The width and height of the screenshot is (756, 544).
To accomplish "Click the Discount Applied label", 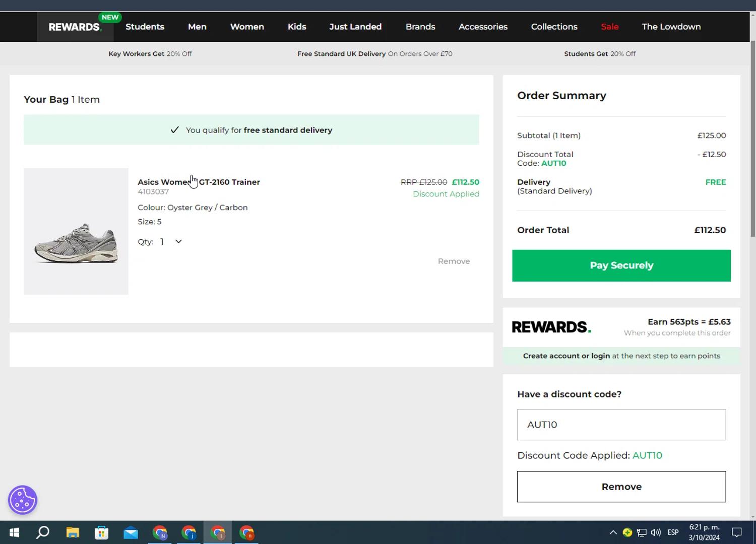I will tap(446, 194).
